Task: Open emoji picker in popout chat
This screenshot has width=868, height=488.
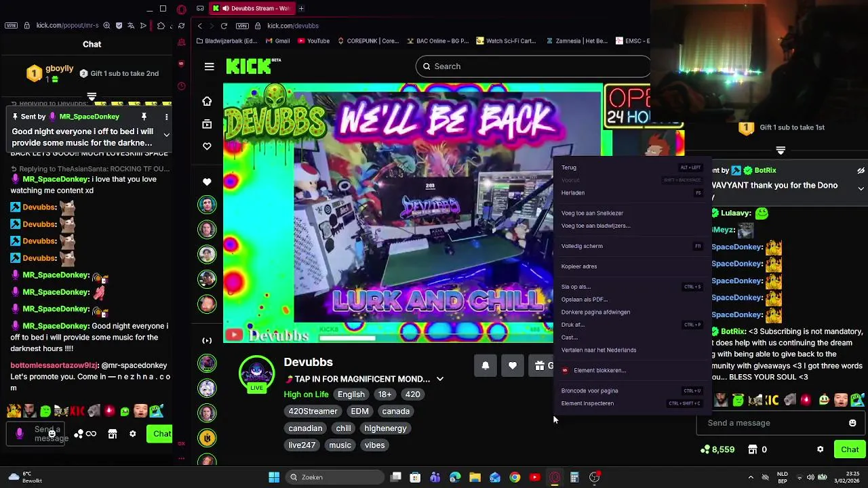Action: (52, 434)
